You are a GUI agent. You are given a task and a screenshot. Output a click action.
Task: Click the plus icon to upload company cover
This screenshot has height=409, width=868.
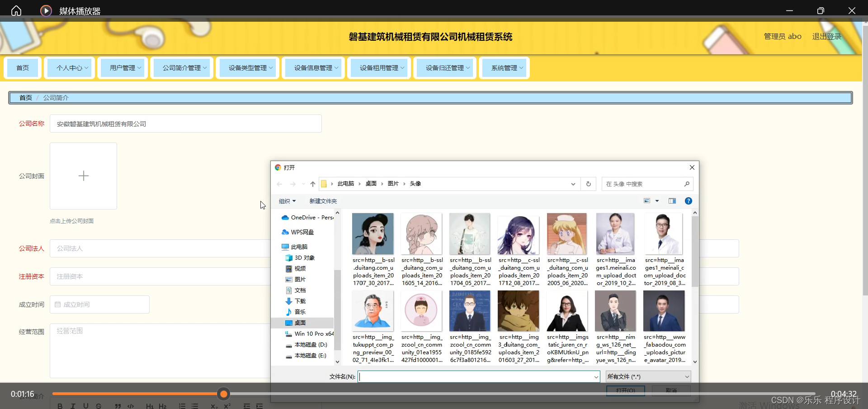[84, 176]
